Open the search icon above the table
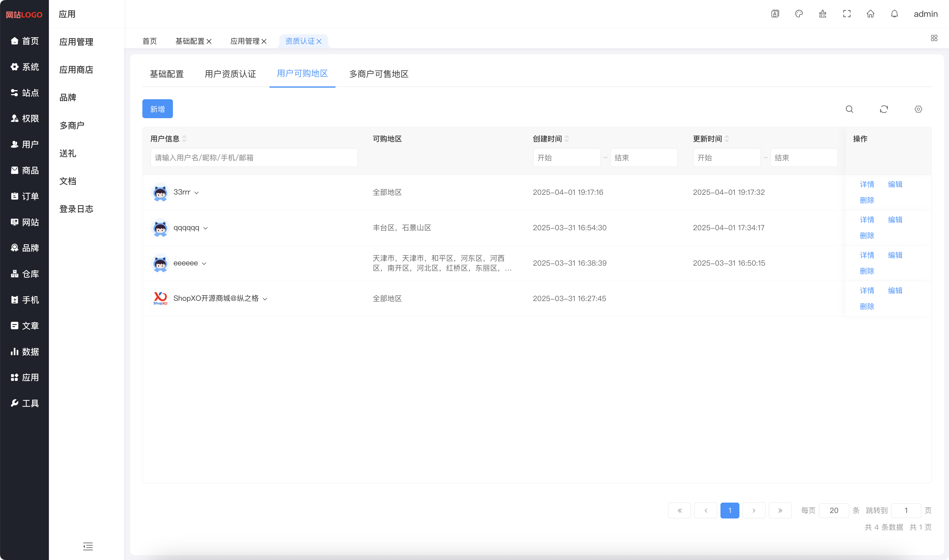Image resolution: width=949 pixels, height=560 pixels. (849, 109)
